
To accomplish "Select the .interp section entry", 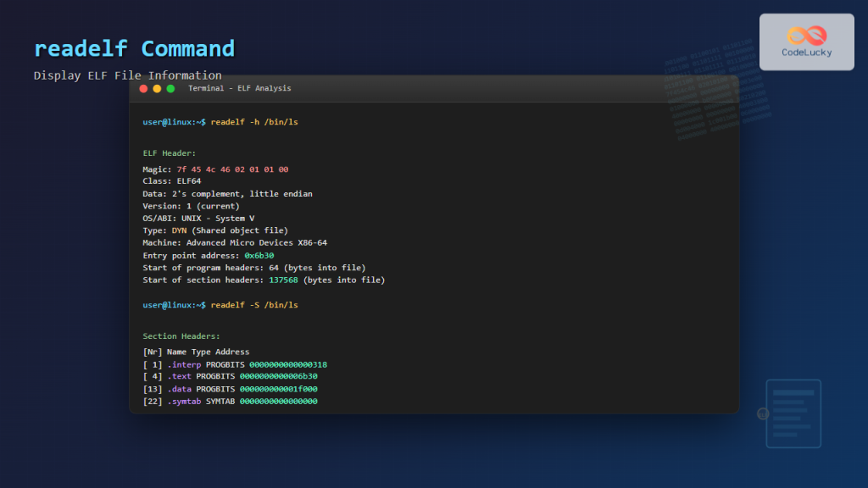I will (x=185, y=364).
